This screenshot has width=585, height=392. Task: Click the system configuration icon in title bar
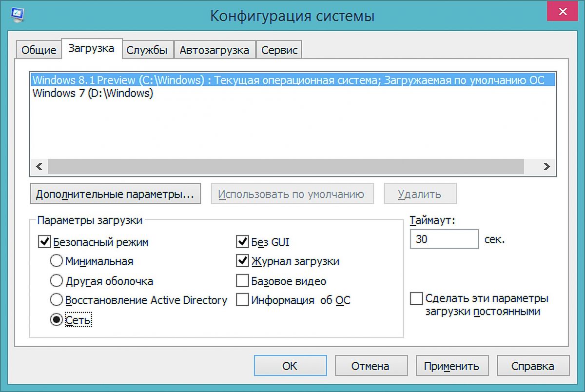tap(18, 15)
